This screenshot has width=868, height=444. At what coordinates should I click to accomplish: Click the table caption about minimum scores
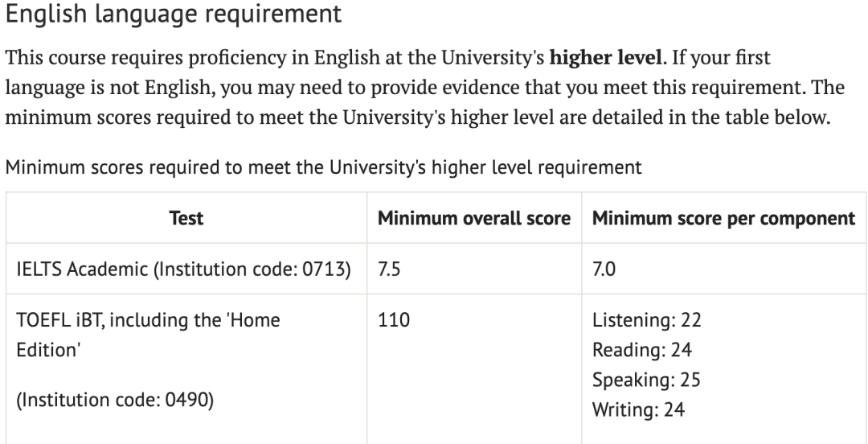coord(323,166)
